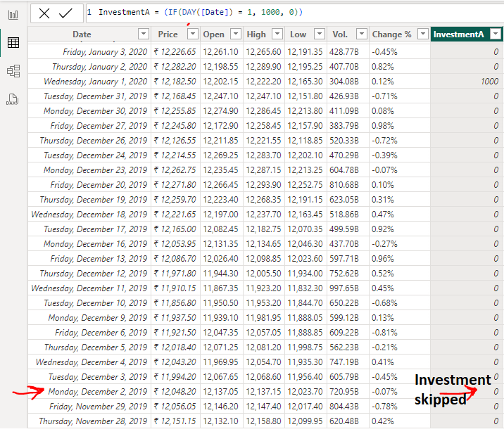The height and width of the screenshot is (434, 504).
Task: Open Price column filter dropdown
Action: click(x=193, y=33)
